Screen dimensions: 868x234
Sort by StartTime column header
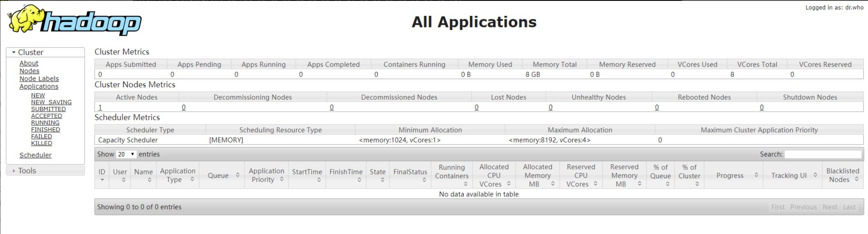(307, 175)
